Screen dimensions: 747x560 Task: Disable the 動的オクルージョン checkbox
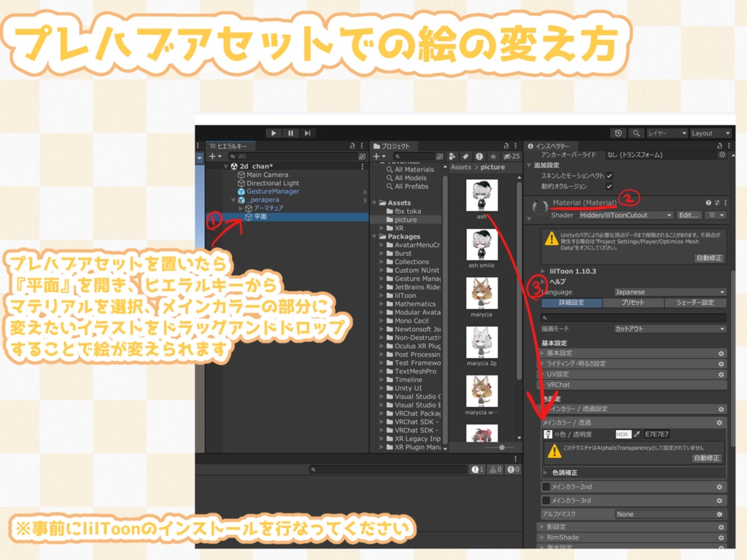[x=609, y=186]
